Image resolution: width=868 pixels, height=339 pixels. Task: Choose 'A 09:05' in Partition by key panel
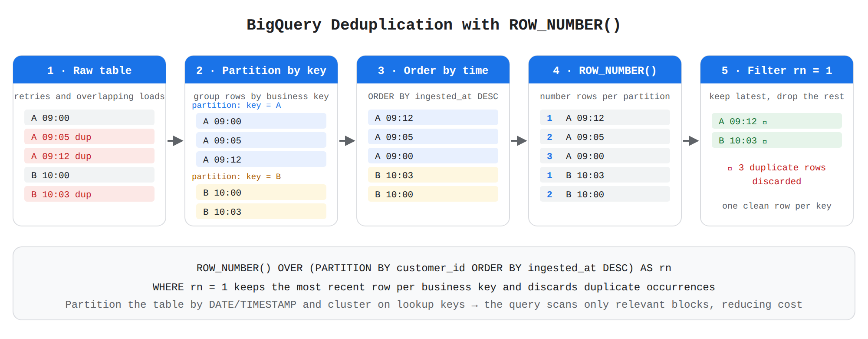pos(261,140)
